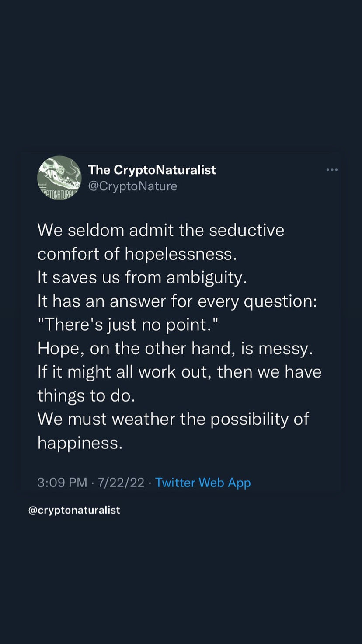Click "It has an answer for every question:"
This screenshot has width=362, height=644.
tap(177, 301)
